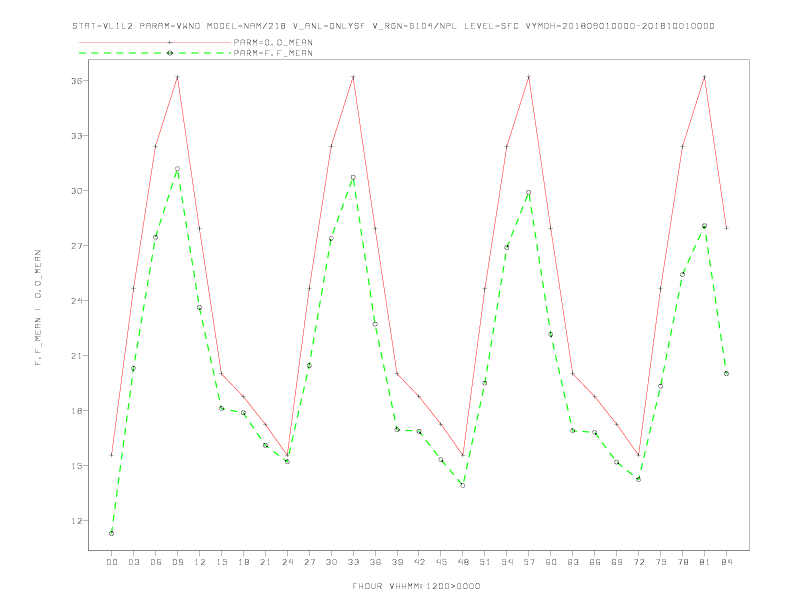Click the x-axis title FHOUR VHHMM:1200>0000
The image size is (792, 612).
tap(416, 586)
